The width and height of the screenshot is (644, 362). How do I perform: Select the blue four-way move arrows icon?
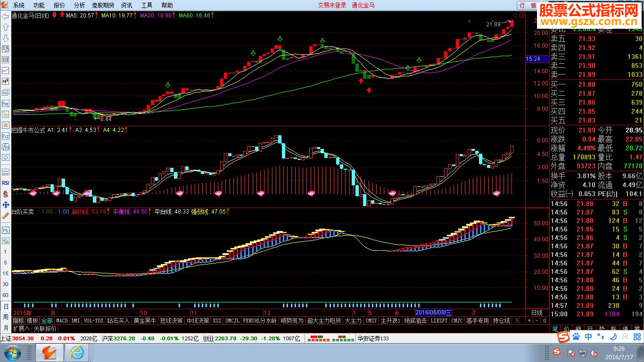6,205
